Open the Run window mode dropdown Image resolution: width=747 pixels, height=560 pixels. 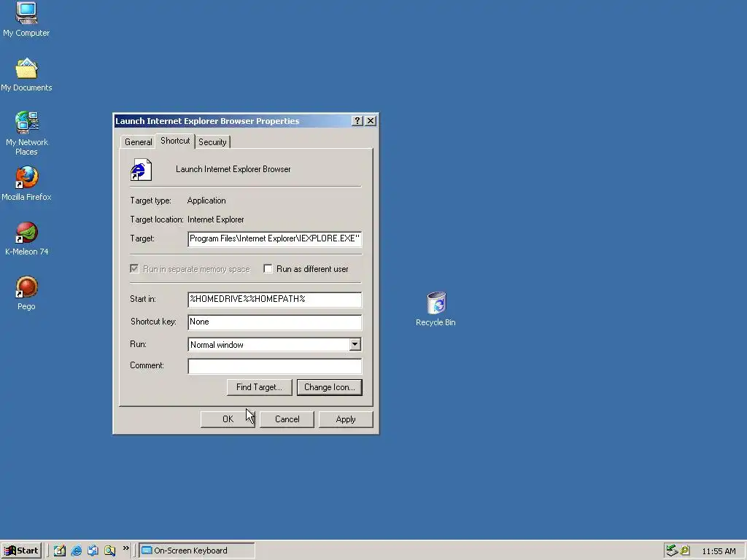[x=355, y=344]
